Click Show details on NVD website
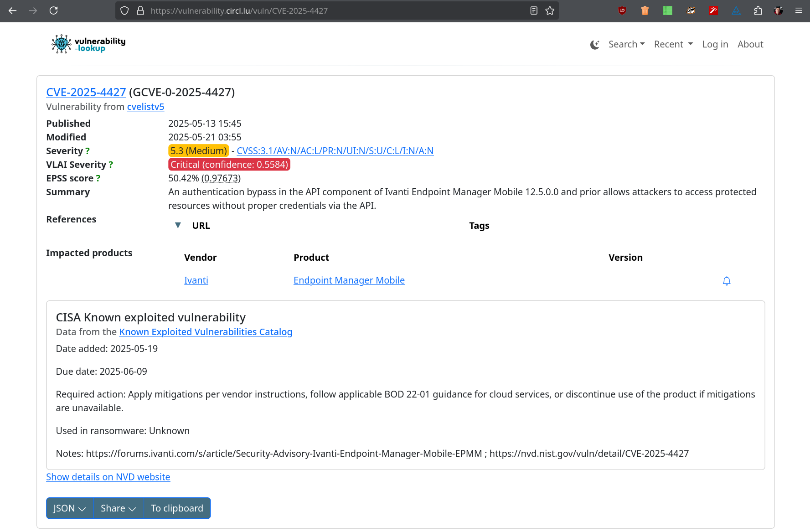Screen dimensions: 810x532 tap(108, 477)
